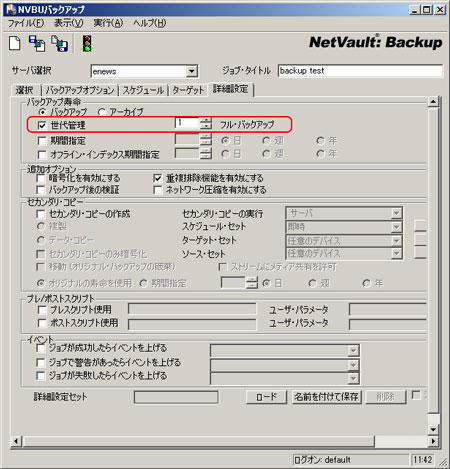
Task: Switch to the スケジュール tab
Action: click(x=143, y=90)
